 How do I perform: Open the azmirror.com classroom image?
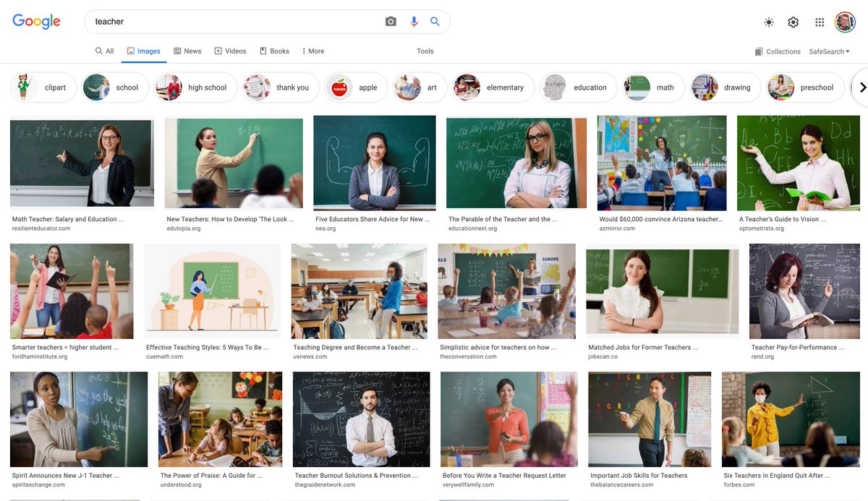(x=662, y=163)
